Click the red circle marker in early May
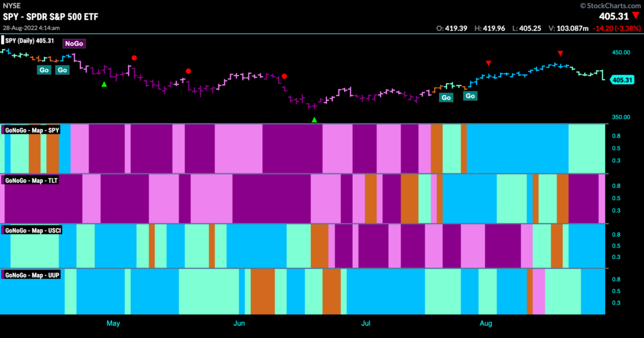644x338 pixels. pyautogui.click(x=134, y=58)
